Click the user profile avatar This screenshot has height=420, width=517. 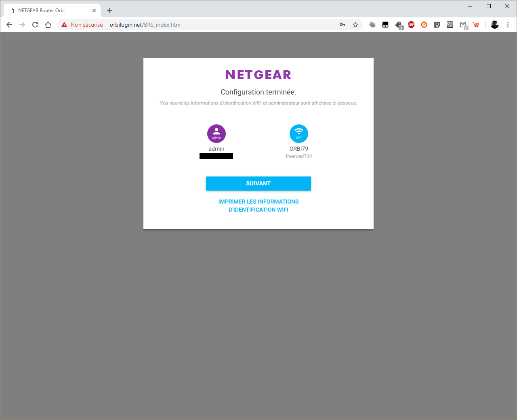[495, 25]
